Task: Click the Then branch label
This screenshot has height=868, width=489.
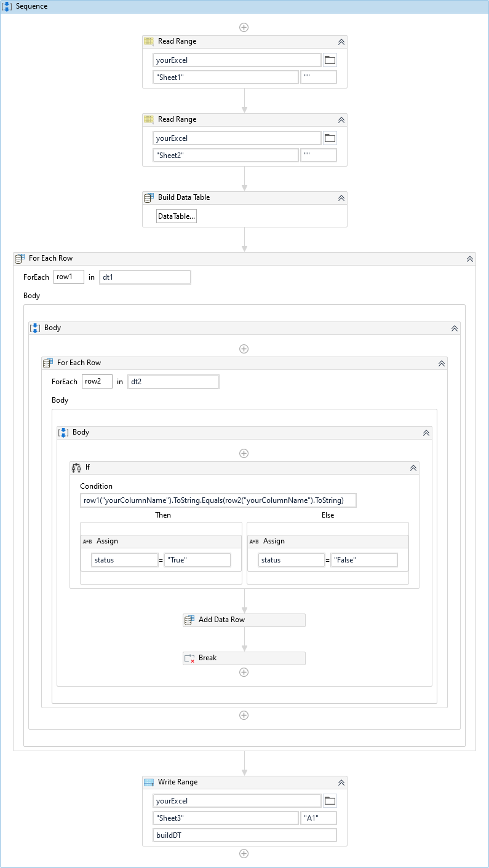Action: pyautogui.click(x=163, y=515)
